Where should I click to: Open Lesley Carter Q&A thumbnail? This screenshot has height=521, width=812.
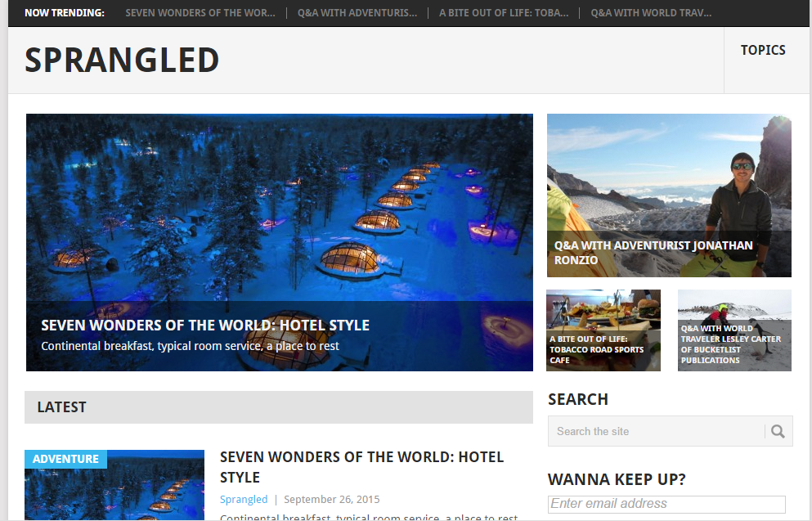coord(734,330)
